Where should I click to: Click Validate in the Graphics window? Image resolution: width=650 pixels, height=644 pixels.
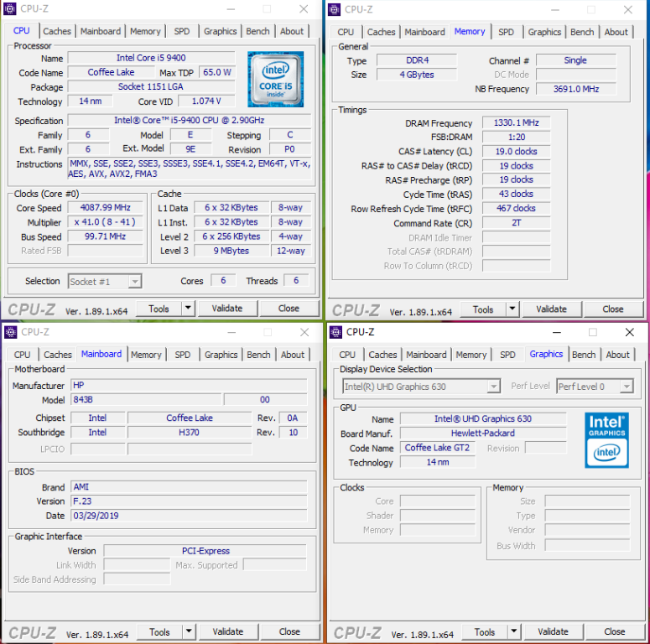[553, 631]
